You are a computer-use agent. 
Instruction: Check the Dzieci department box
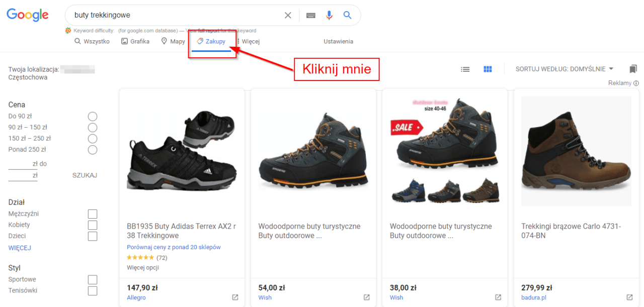pos(93,236)
